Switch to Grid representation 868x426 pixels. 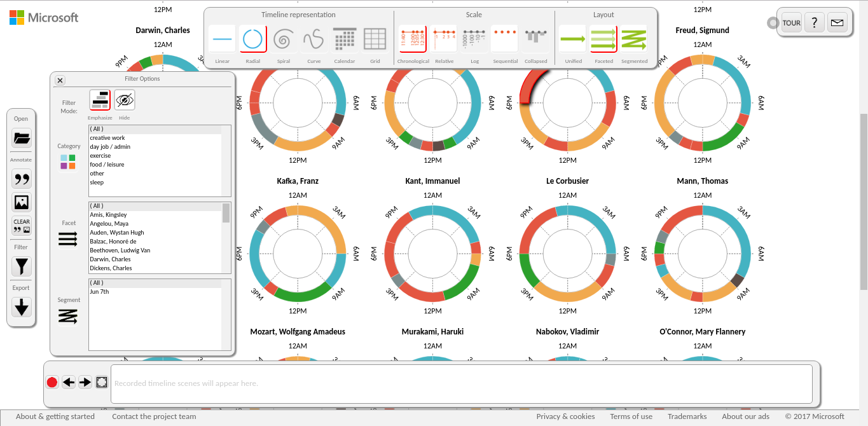pyautogui.click(x=375, y=39)
